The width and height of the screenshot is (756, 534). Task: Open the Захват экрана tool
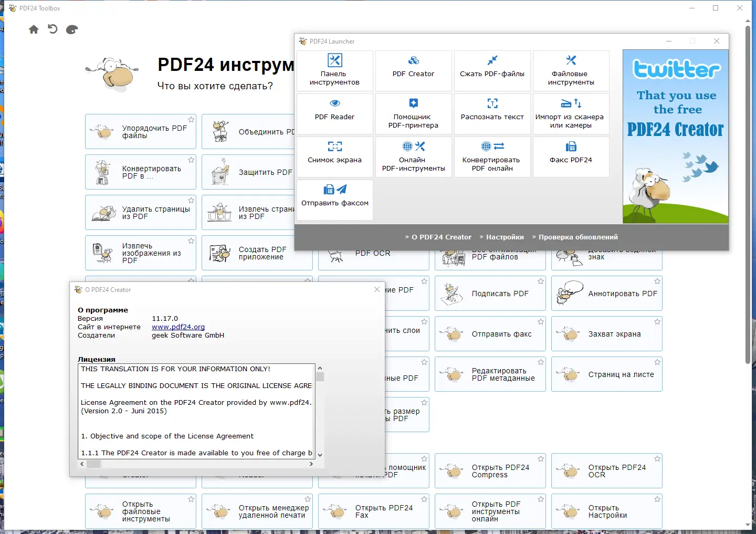pos(607,333)
